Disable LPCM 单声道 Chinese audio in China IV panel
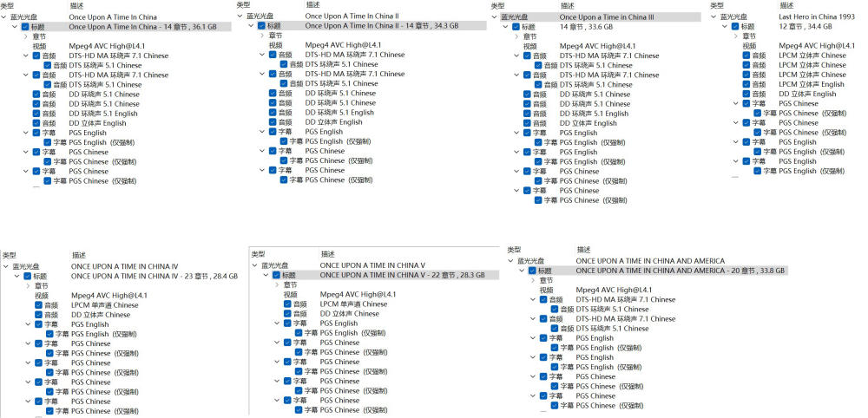The height and width of the screenshot is (418, 868). click(39, 305)
